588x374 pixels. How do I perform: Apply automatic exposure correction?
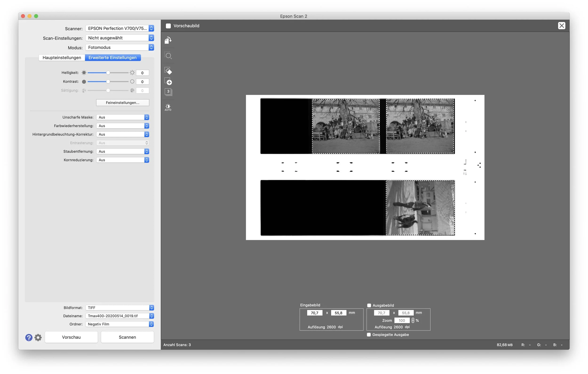[168, 107]
